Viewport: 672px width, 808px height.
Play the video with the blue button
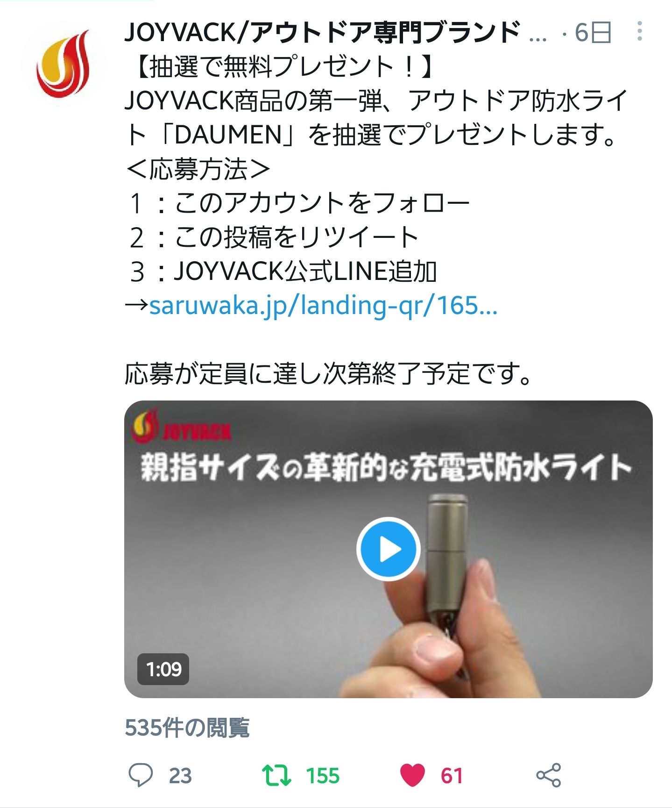click(x=388, y=549)
